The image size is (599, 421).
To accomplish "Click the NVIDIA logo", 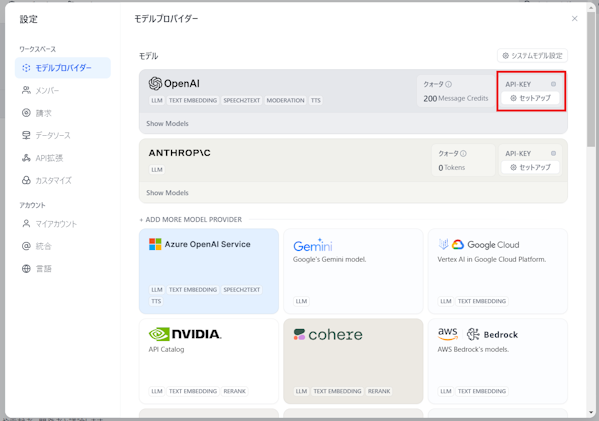I will tap(185, 334).
